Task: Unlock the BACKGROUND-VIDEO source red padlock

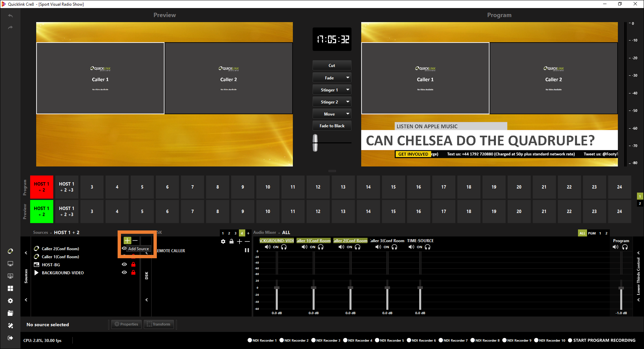Action: tap(133, 273)
